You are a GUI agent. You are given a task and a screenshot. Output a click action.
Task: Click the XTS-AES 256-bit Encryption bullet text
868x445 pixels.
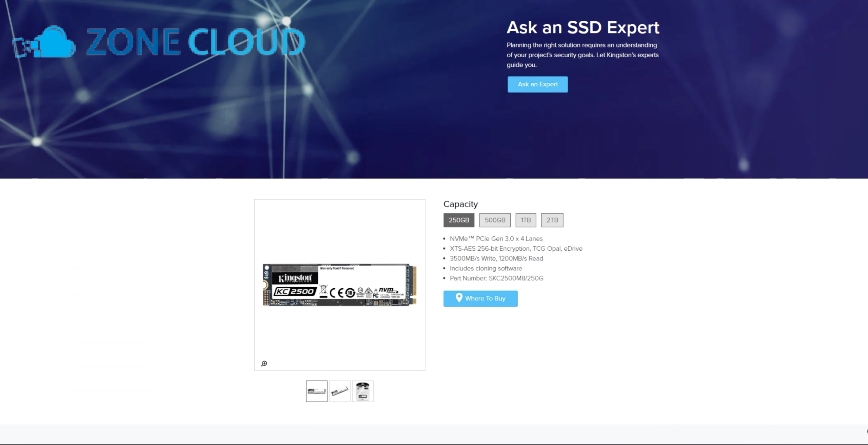(516, 249)
